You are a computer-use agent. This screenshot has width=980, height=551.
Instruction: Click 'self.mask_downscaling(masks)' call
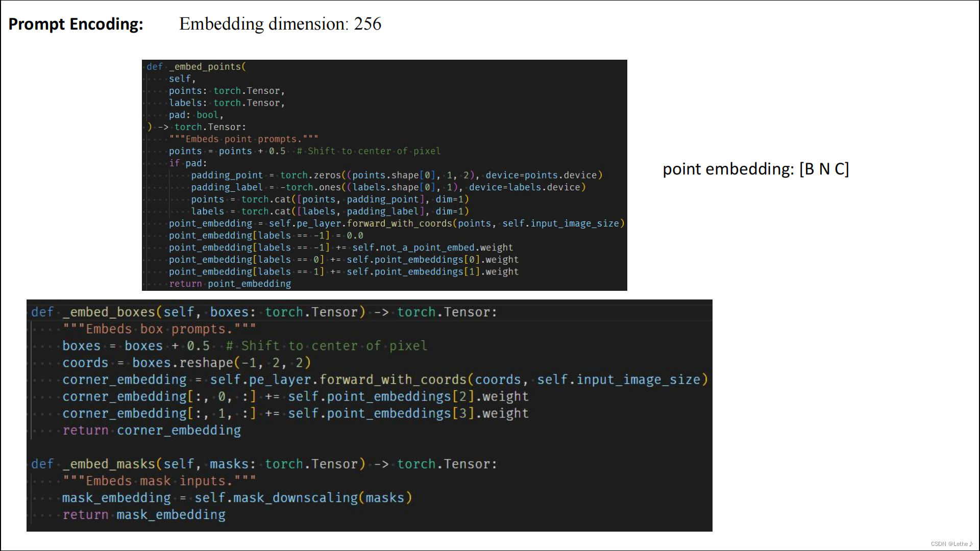[303, 498]
